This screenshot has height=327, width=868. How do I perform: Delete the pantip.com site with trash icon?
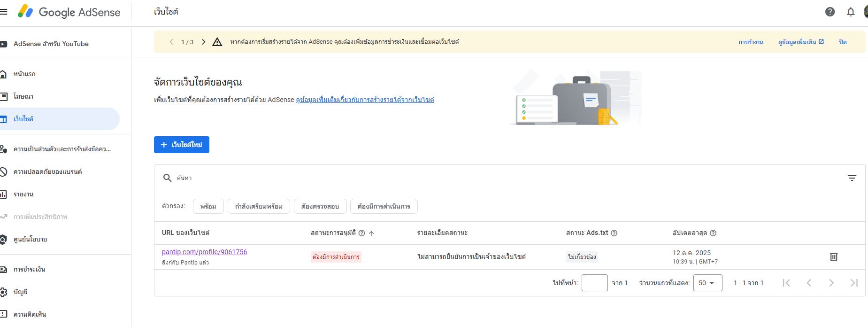point(834,257)
